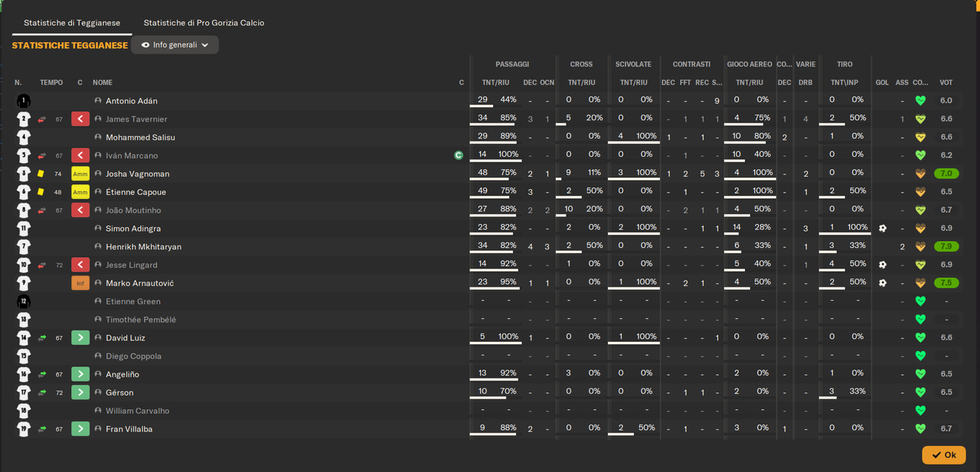
Task: Click Fran Villalba's green substituted-on arrow
Action: 80,429
